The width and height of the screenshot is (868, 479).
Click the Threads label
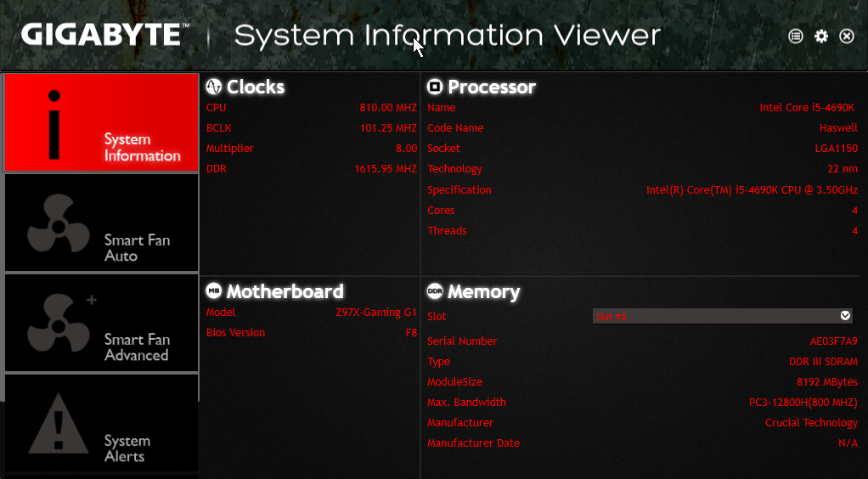[447, 231]
